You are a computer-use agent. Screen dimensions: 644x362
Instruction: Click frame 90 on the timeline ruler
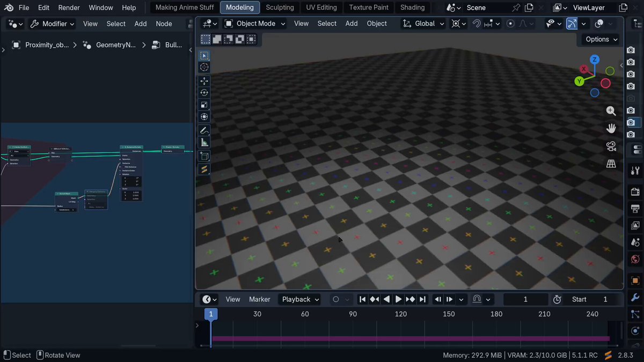coord(353,314)
